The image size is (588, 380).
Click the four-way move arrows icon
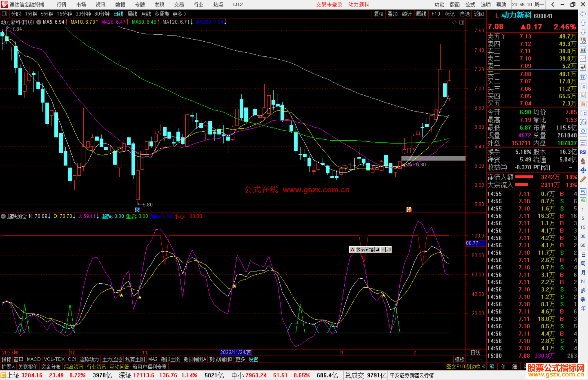(583, 170)
